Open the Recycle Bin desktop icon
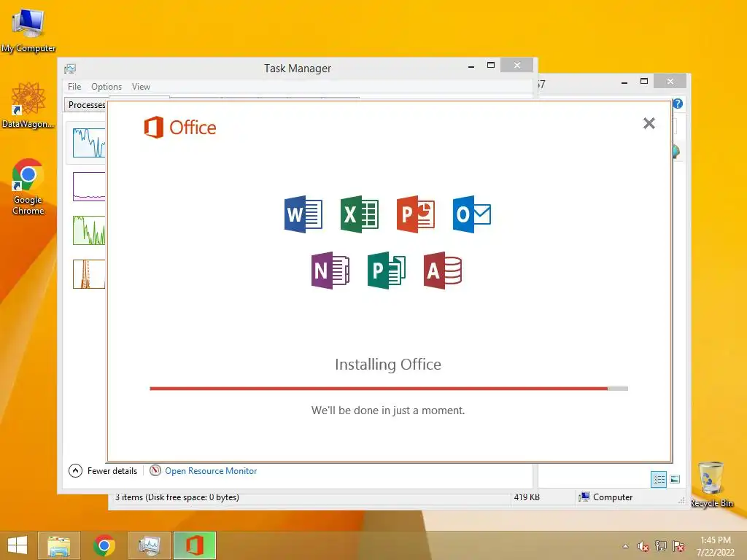Viewport: 747px width, 560px height. pyautogui.click(x=711, y=484)
